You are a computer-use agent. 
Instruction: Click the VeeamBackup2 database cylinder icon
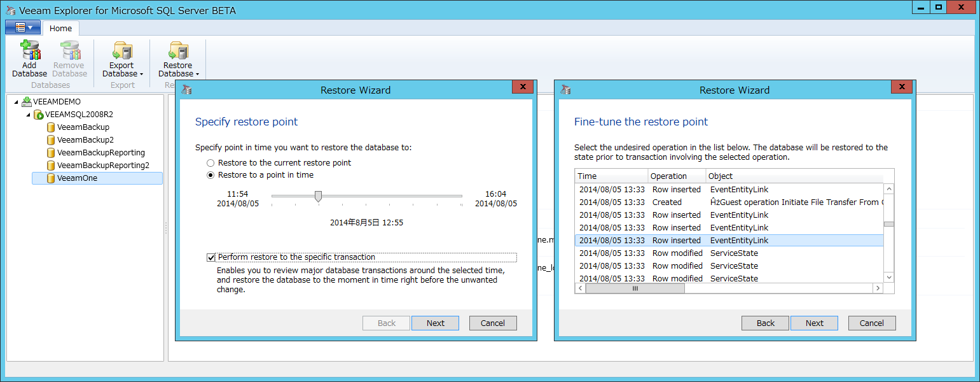click(51, 140)
